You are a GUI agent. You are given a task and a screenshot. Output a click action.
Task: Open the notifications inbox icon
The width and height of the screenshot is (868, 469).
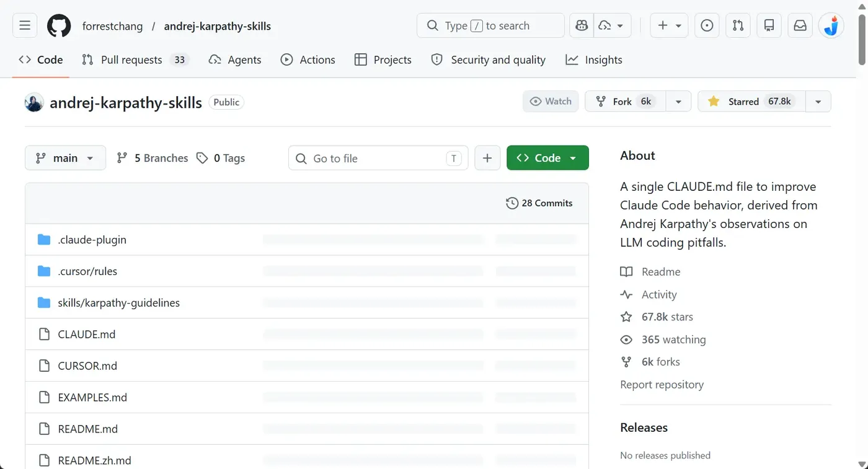coord(800,25)
